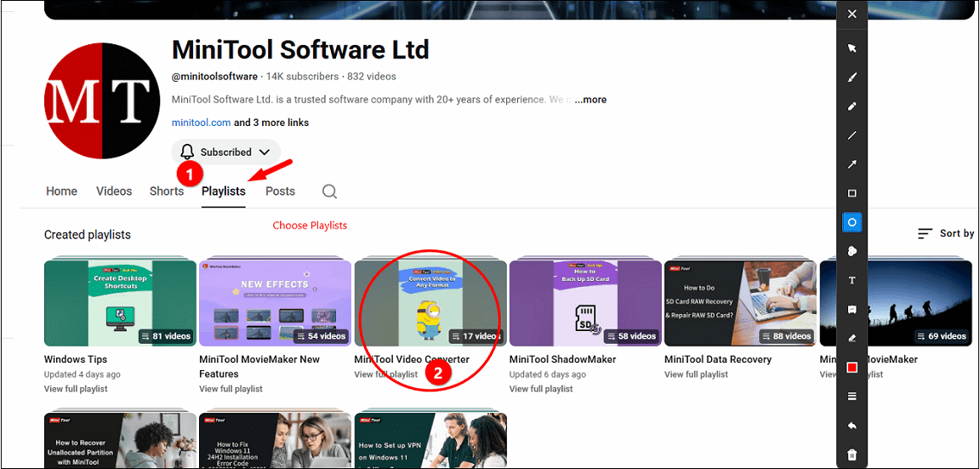
Task: Open the MiniTool MovieMaker New Features thumbnail
Action: click(x=275, y=303)
